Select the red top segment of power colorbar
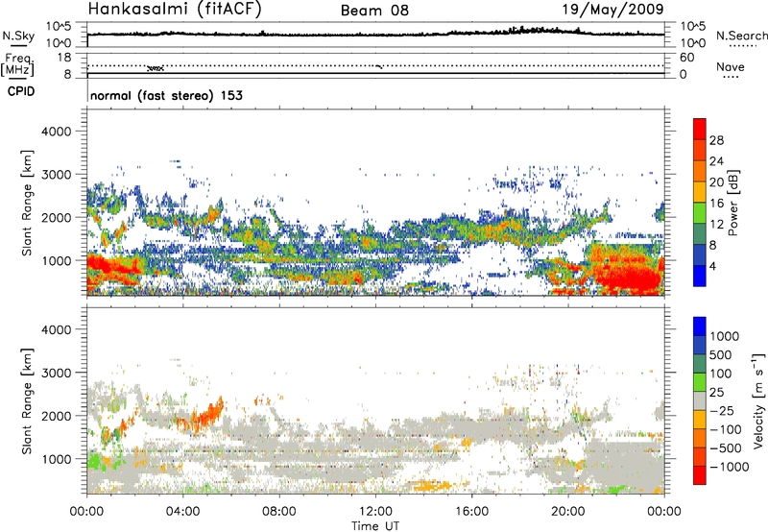The image size is (768, 532). coord(700,129)
